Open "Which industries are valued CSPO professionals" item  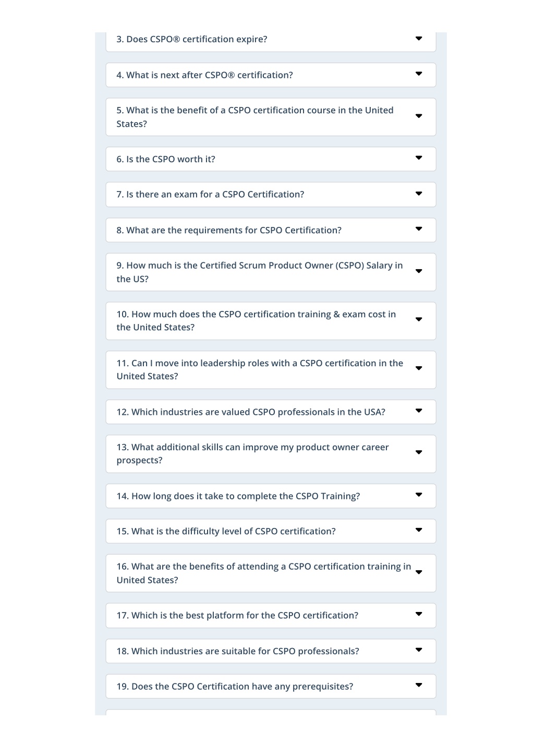tap(271, 412)
